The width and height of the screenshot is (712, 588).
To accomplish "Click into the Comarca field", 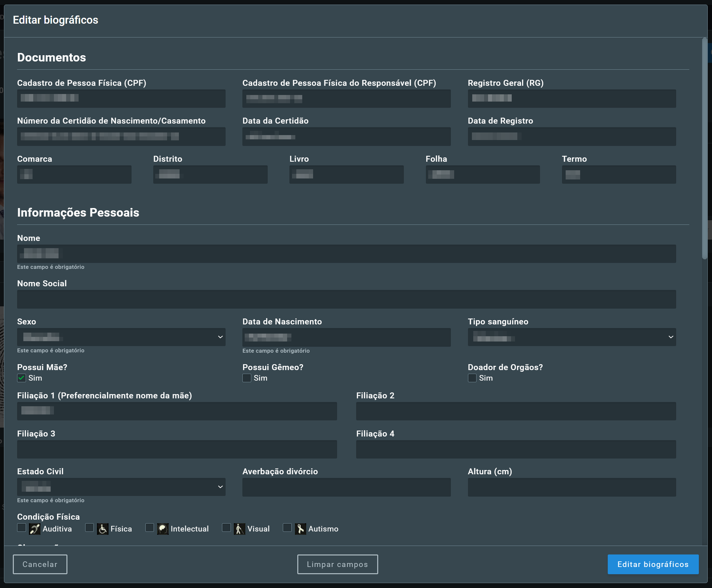I will pos(74,175).
